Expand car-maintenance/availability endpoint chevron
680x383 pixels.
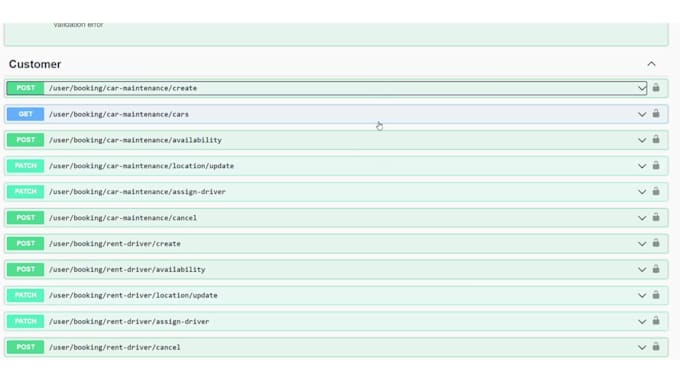[642, 140]
